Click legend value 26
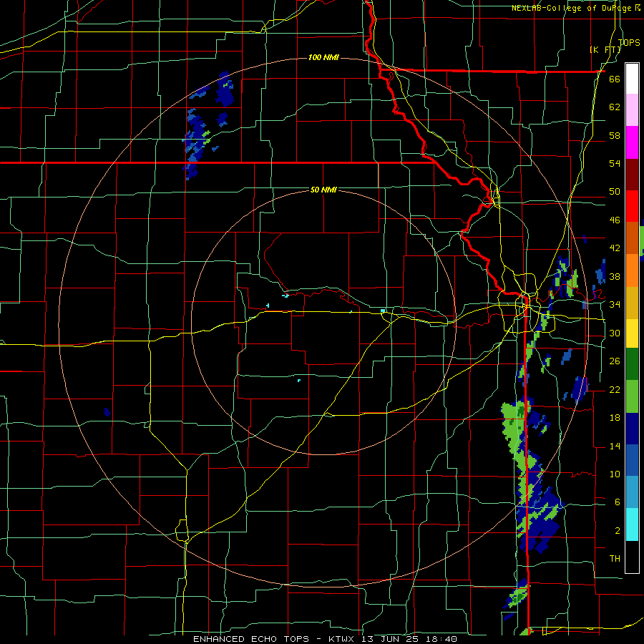This screenshot has height=644, width=644. (x=615, y=361)
